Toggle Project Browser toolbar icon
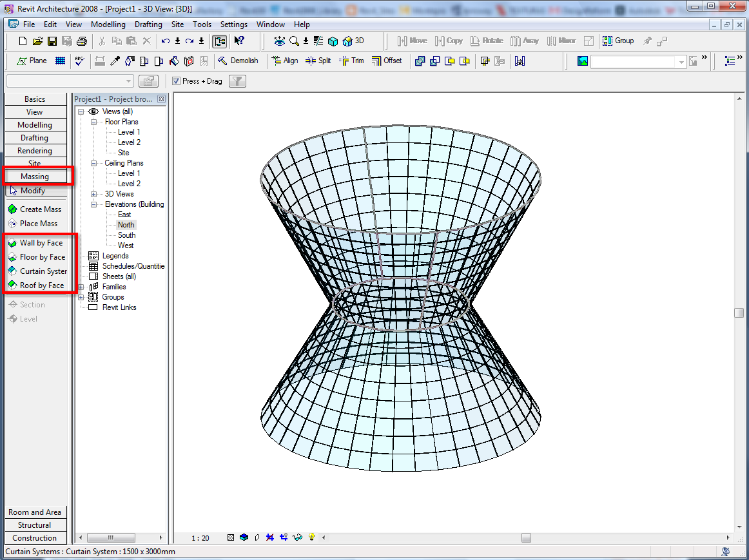This screenshot has height=560, width=749. [220, 41]
